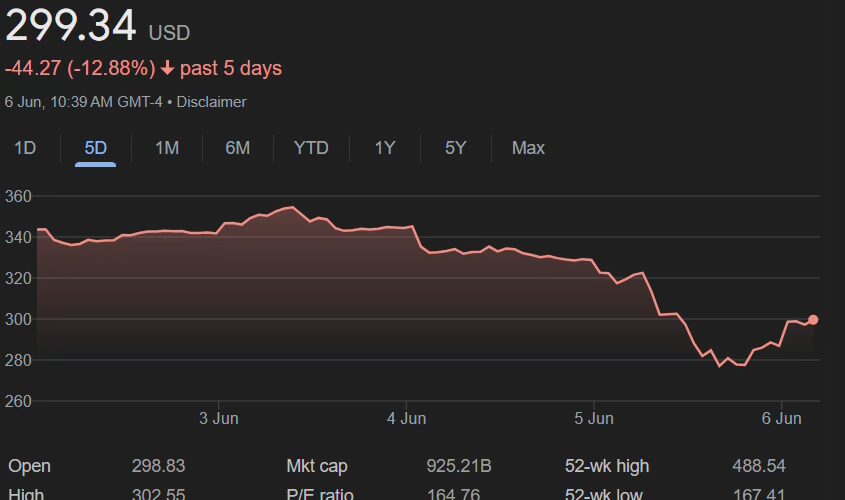Switch to the 1M chart view
Screen dimensions: 845x500
166,148
